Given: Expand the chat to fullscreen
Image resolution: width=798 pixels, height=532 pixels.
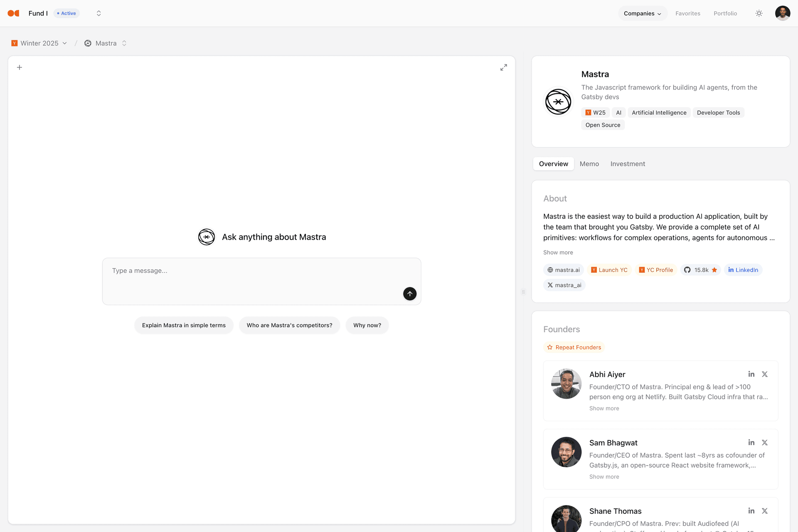Looking at the screenshot, I should coord(503,67).
